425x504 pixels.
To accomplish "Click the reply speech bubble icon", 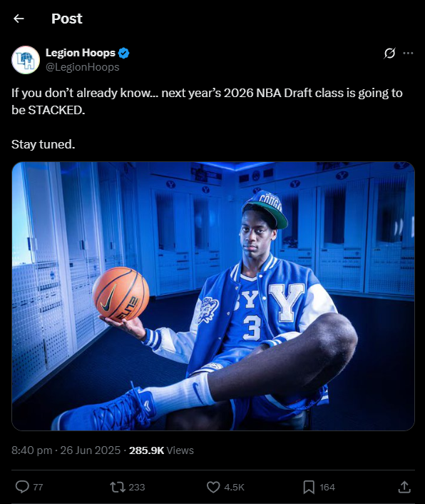I will [x=23, y=487].
